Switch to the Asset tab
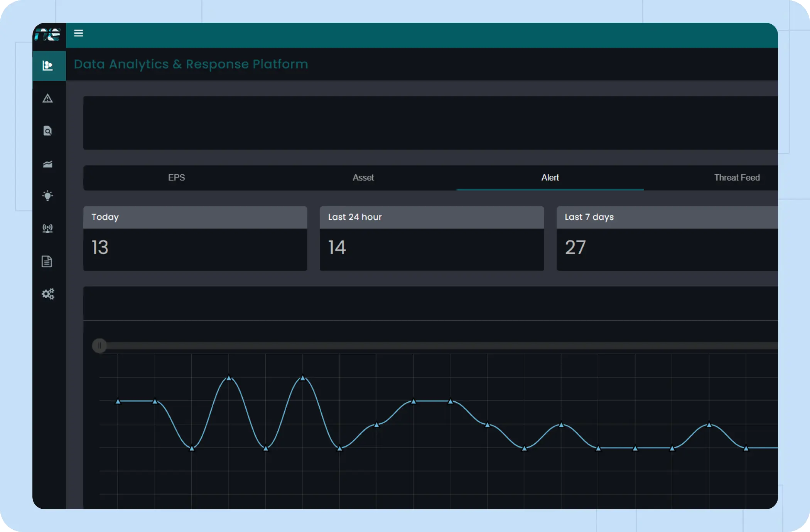810x532 pixels. tap(363, 178)
